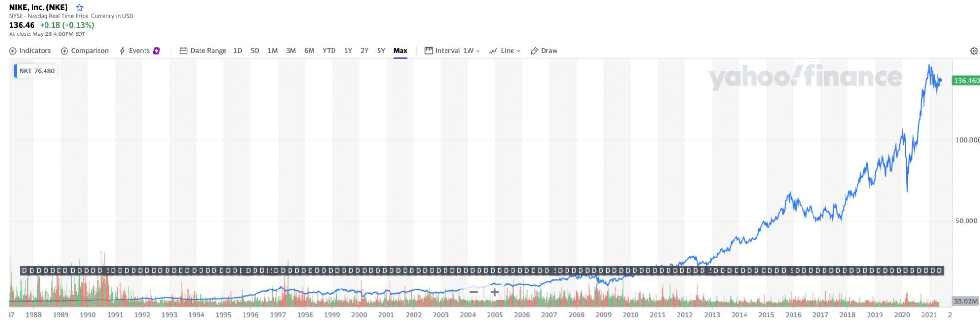Click the 136.460 price label
This screenshot has height=322, width=980.
[x=966, y=81]
